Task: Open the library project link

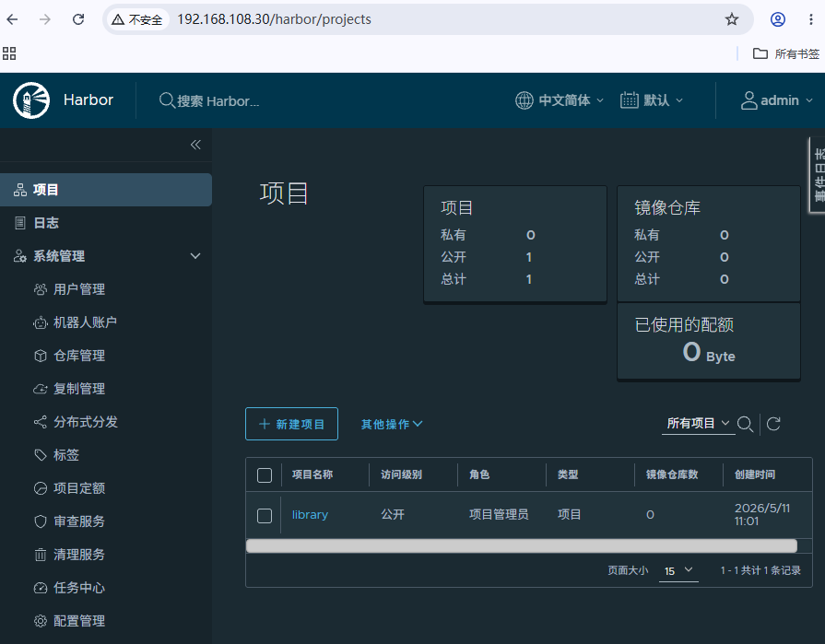Action: 310,515
